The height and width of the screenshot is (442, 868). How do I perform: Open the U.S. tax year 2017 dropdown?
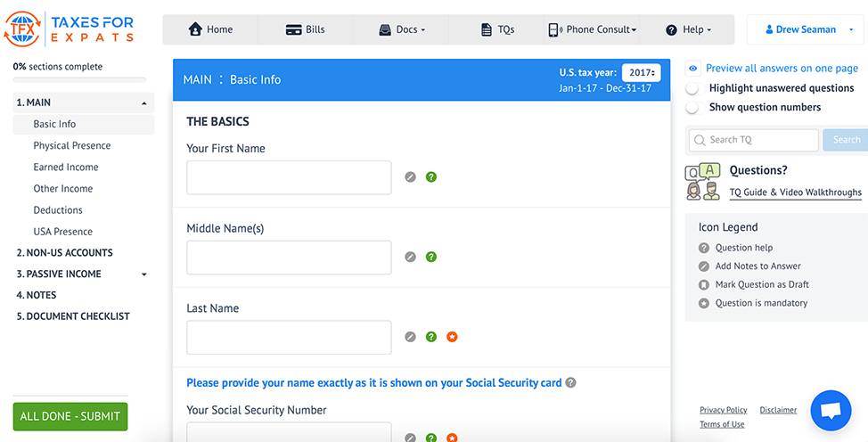click(x=641, y=73)
